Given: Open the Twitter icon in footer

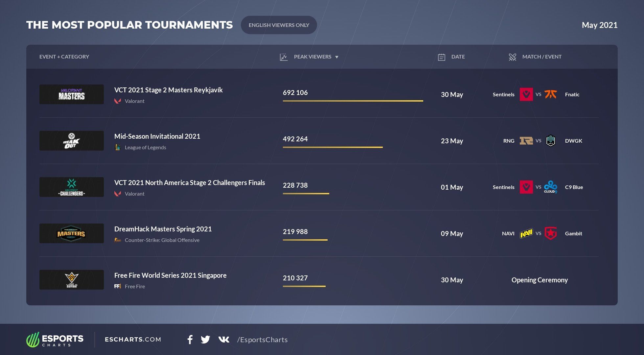Looking at the screenshot, I should tap(205, 340).
